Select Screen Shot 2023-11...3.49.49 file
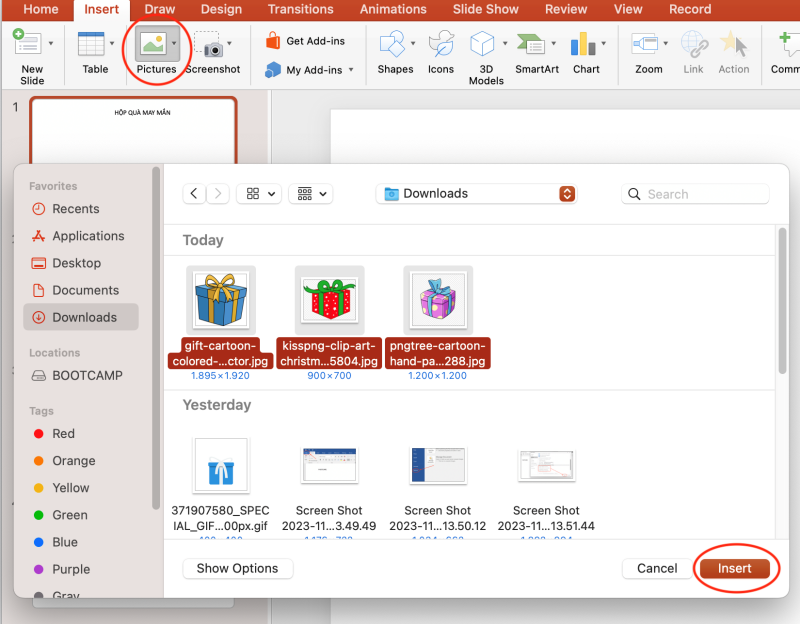800x624 pixels. click(329, 465)
